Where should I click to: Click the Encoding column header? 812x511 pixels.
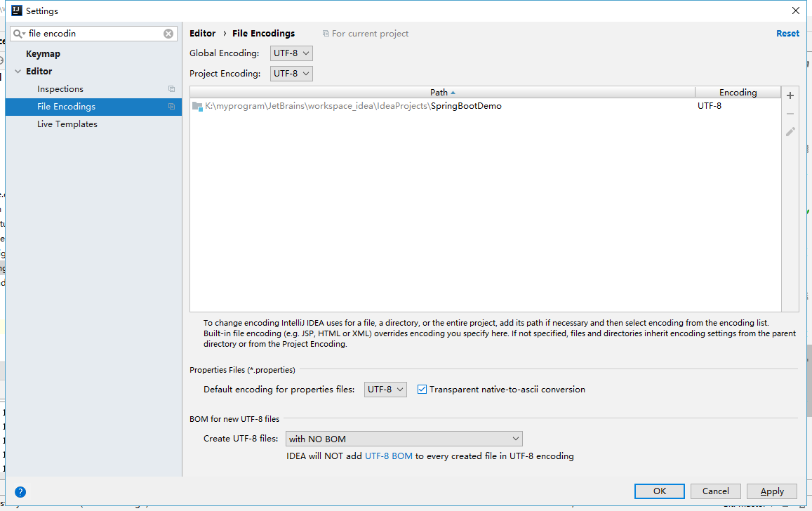pos(738,92)
